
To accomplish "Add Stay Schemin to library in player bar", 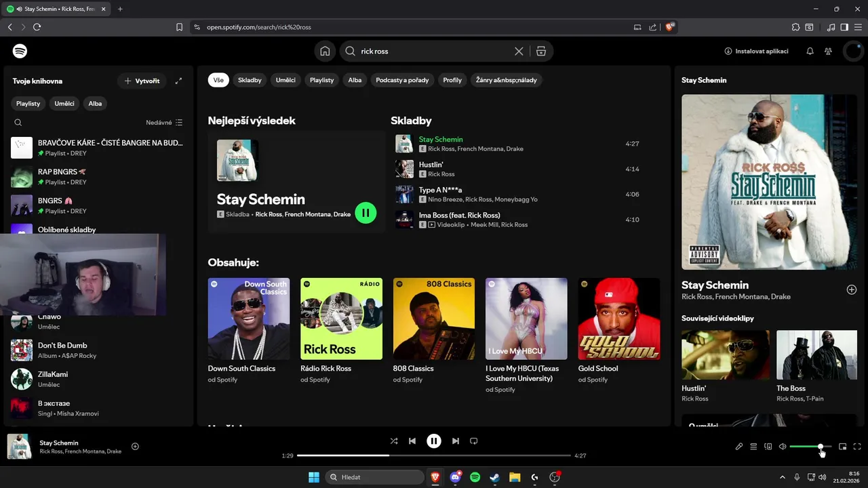I will click(135, 446).
